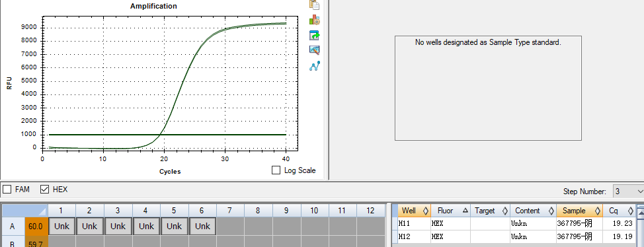Select plate row header A
This screenshot has height=247, width=644.
coord(13,226)
